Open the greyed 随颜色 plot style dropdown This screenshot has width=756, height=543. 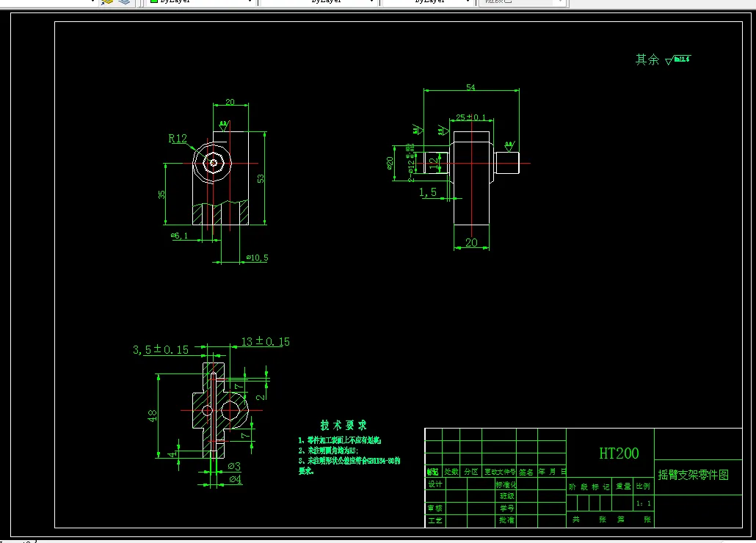click(x=523, y=1)
